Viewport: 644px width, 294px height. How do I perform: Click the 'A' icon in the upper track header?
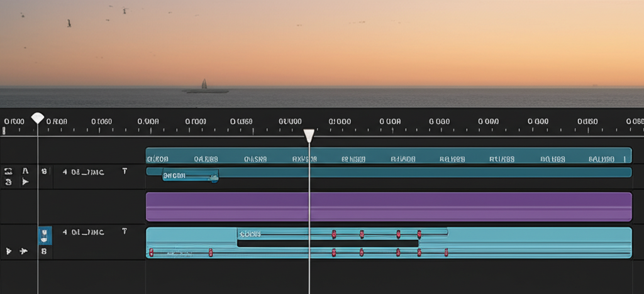[25, 171]
